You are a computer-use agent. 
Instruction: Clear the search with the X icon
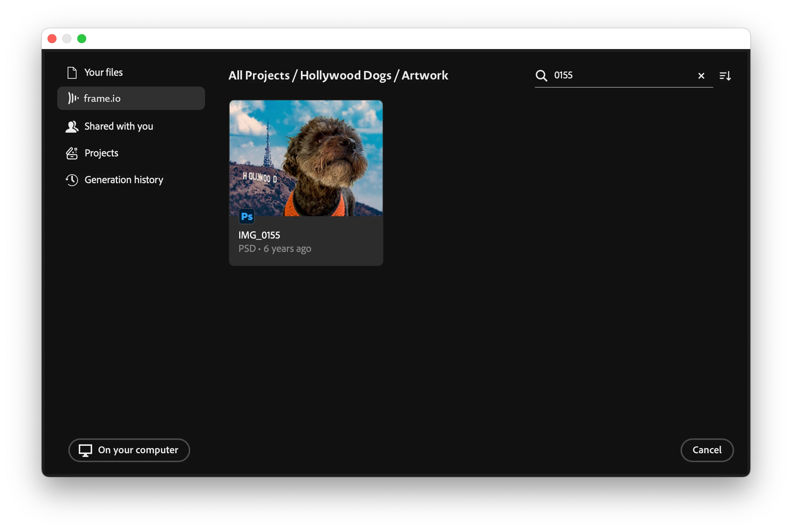click(701, 76)
